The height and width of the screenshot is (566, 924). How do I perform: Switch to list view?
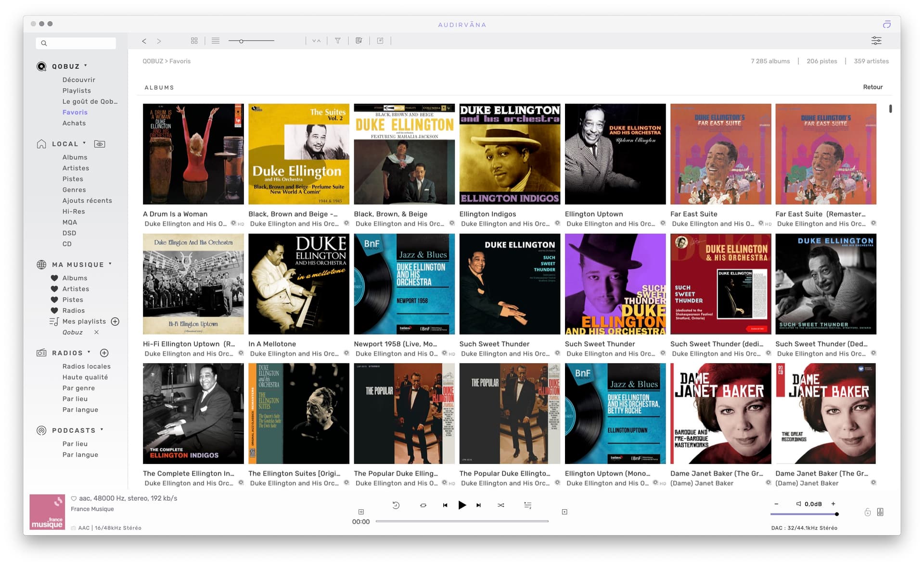click(216, 41)
